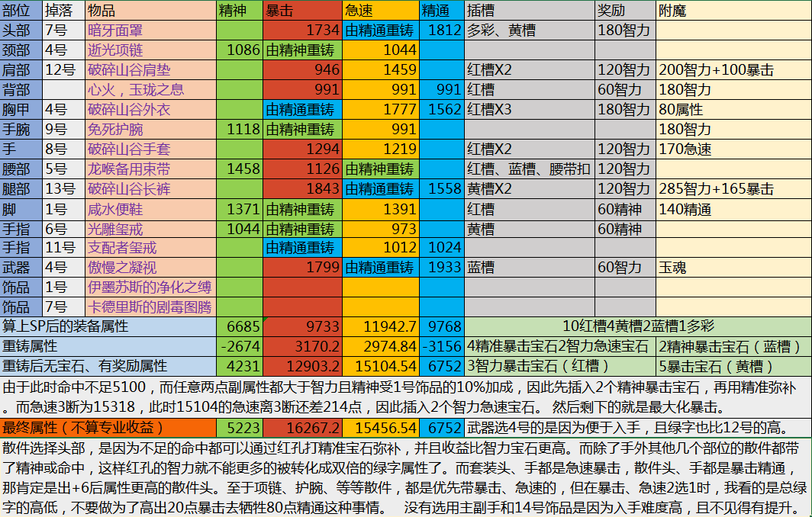812x517 pixels.
Task: Select spirit value 1086 in 颈部 row
Action: 240,50
